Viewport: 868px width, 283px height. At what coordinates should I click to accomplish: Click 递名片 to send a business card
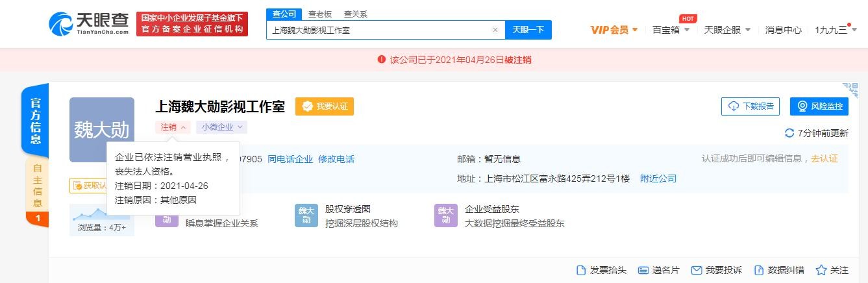658,270
